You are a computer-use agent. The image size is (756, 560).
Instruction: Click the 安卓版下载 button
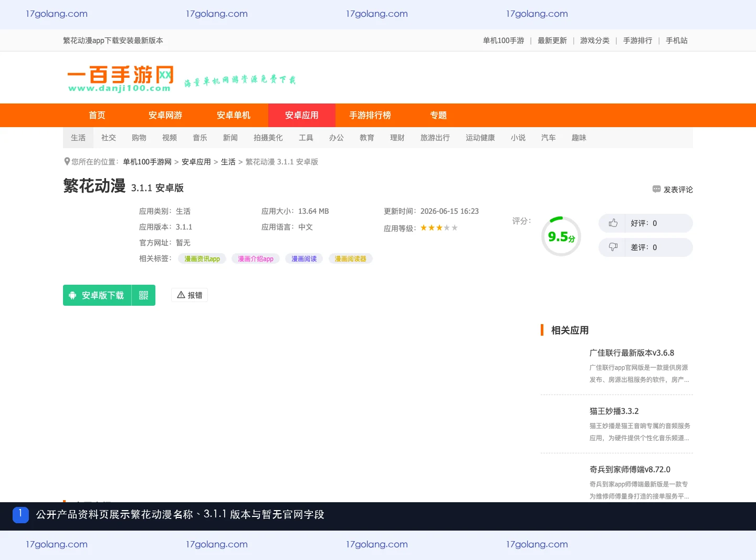coord(97,295)
